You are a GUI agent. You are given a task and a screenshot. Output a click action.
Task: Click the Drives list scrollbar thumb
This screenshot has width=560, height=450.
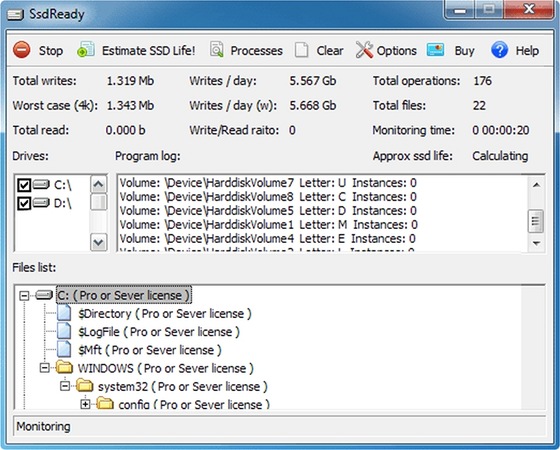pyautogui.click(x=99, y=202)
